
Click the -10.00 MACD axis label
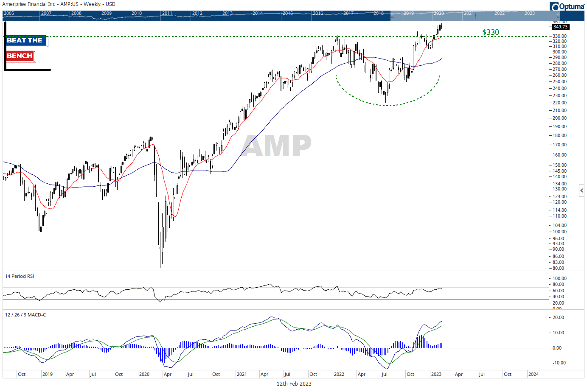(559, 363)
